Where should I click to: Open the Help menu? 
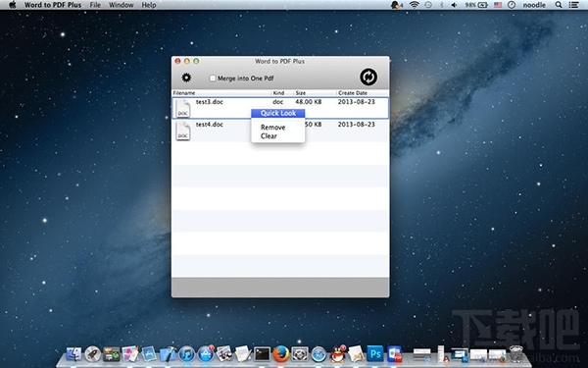(149, 5)
